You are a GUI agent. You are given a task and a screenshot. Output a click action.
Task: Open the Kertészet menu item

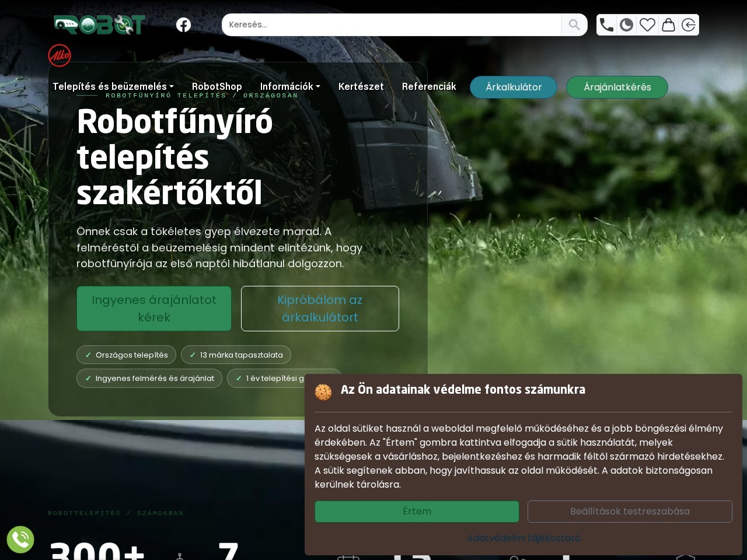(x=361, y=86)
